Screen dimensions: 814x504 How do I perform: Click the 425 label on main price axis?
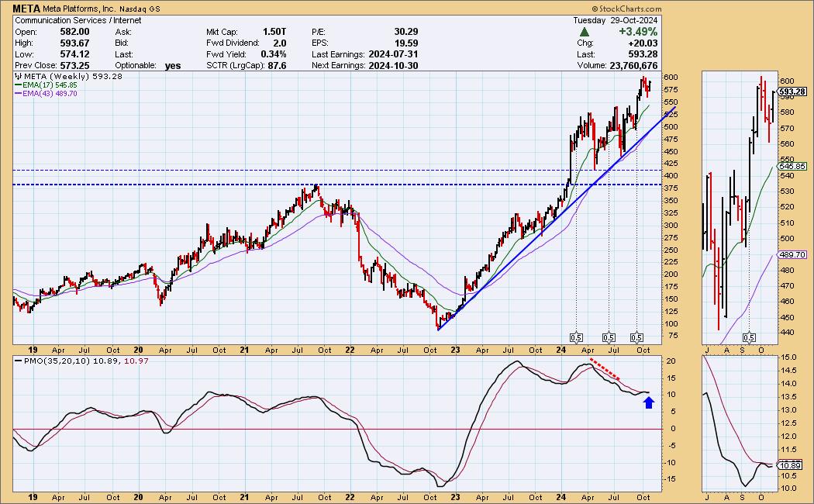(671, 164)
